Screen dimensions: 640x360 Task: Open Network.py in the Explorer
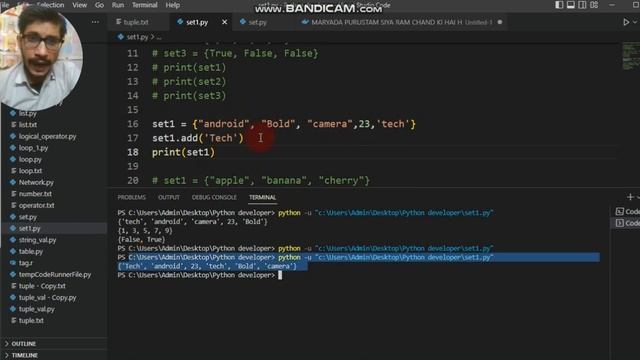coord(36,182)
